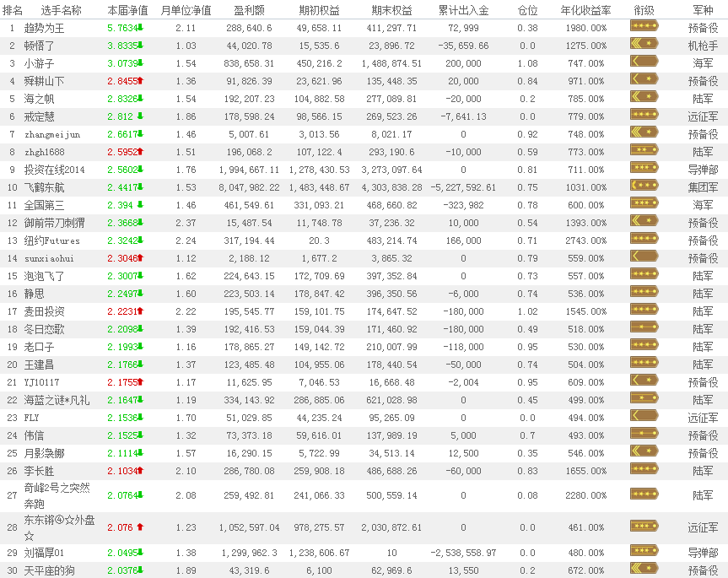Click the rank badge icon for 飞鹤东航

pos(644,186)
